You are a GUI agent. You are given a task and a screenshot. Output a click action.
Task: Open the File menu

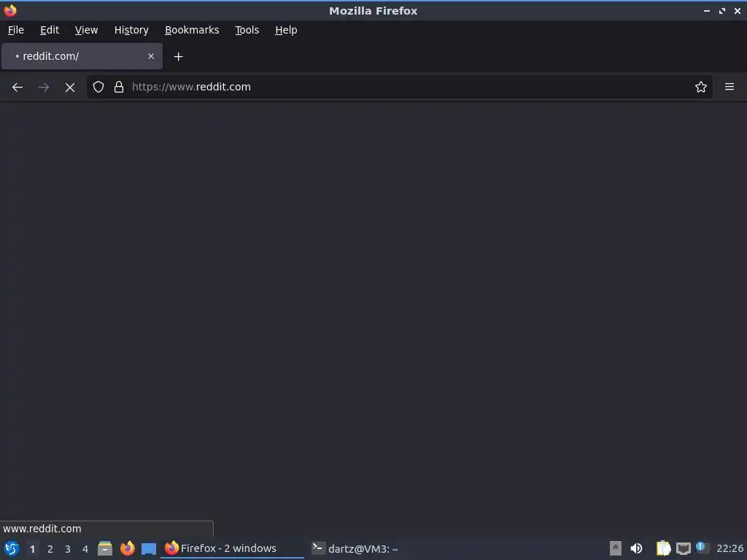(16, 30)
